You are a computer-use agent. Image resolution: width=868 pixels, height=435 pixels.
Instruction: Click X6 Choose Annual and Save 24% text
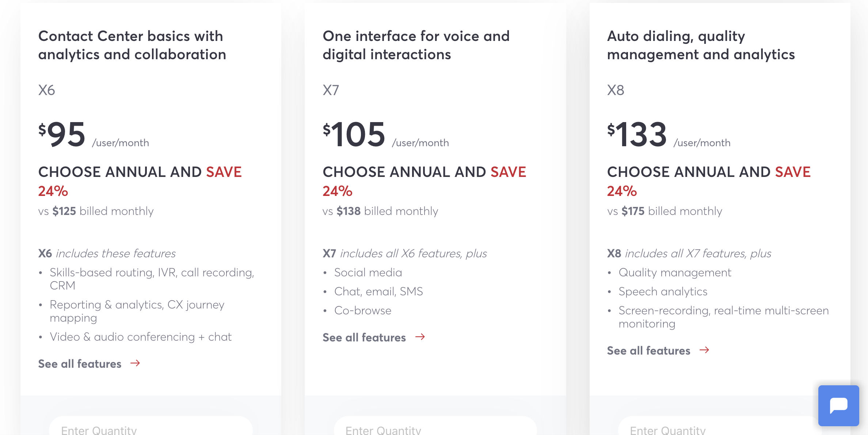coord(140,181)
